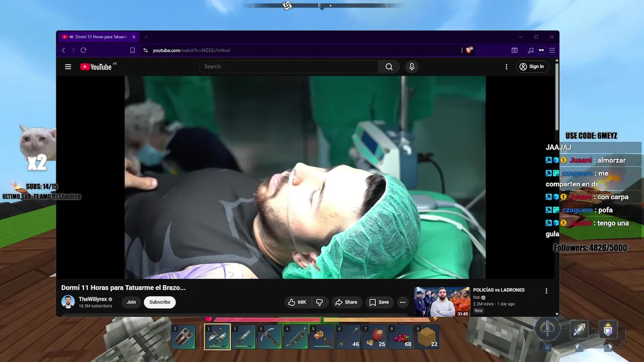The image size is (644, 362).
Task: Select hotbar slot 8 berries with 68
Action: coord(400,337)
